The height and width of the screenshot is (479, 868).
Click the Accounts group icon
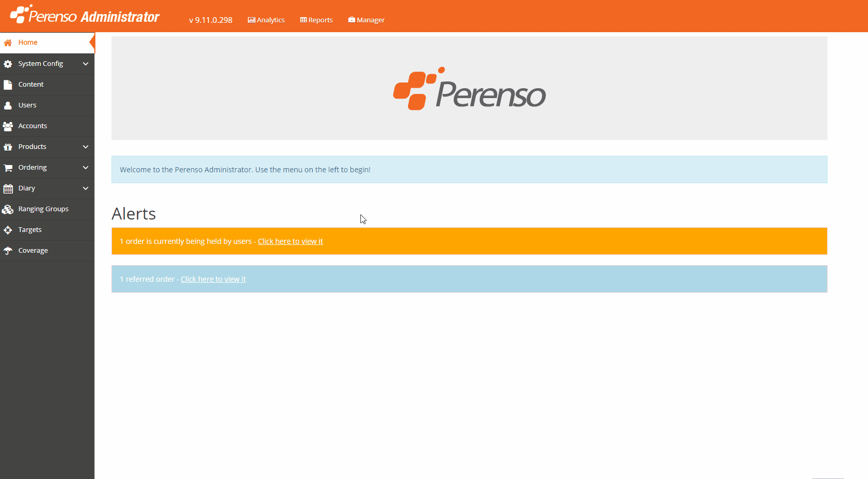click(x=8, y=126)
